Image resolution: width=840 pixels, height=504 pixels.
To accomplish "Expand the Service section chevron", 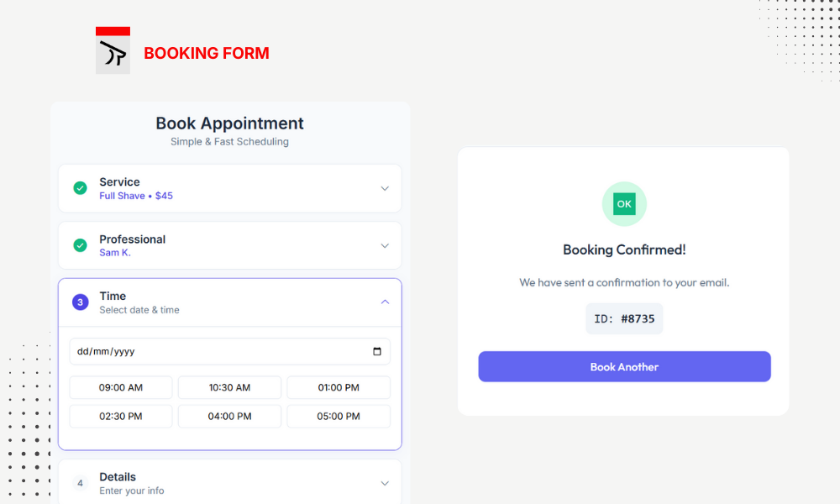I will 385,188.
